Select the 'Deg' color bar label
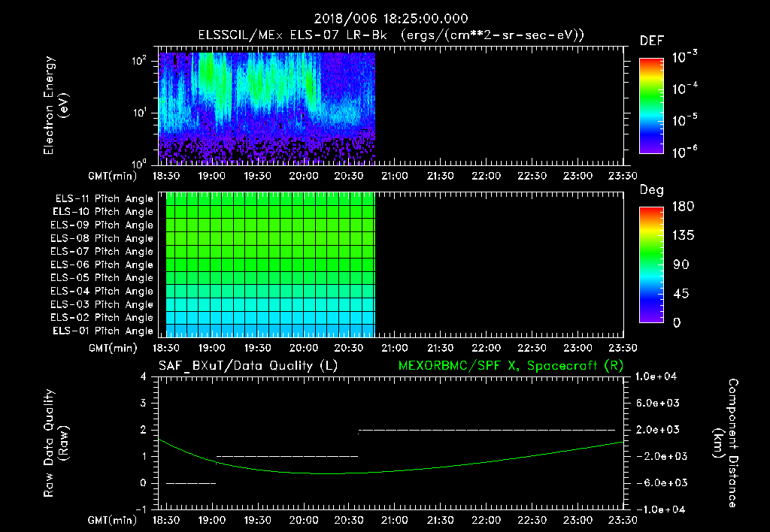This screenshot has height=532, width=770. click(651, 190)
